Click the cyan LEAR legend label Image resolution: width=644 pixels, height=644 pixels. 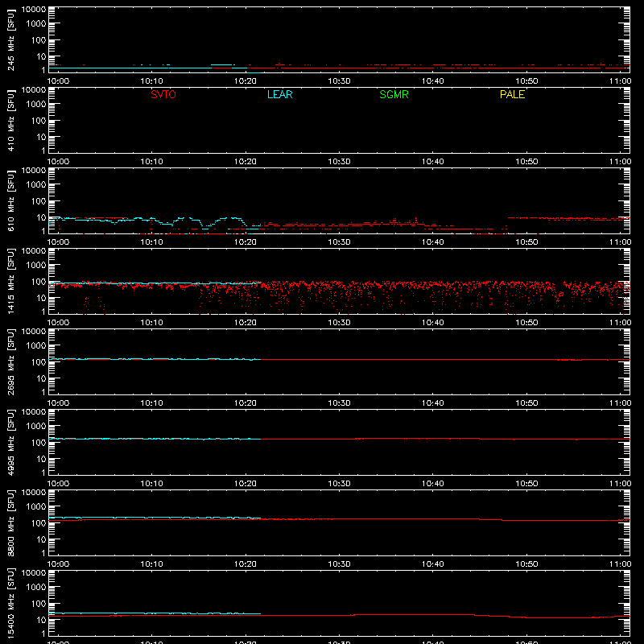point(279,94)
